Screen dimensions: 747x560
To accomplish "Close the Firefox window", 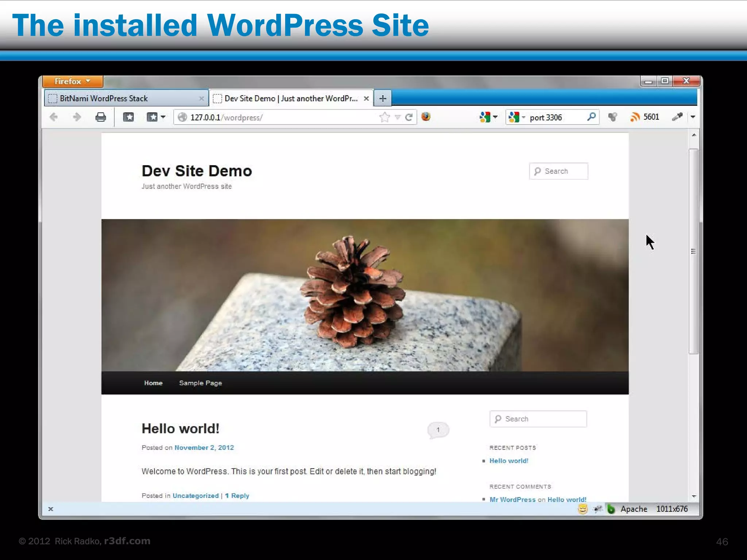I will tap(686, 81).
